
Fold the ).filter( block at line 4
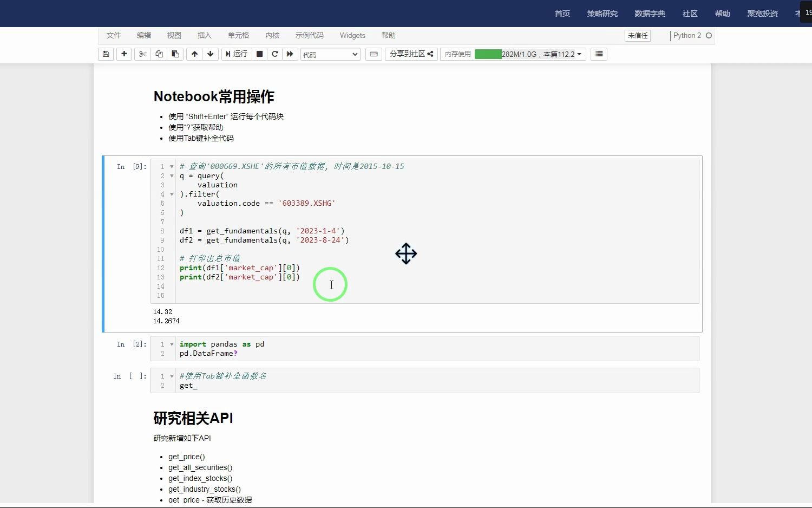pos(172,194)
